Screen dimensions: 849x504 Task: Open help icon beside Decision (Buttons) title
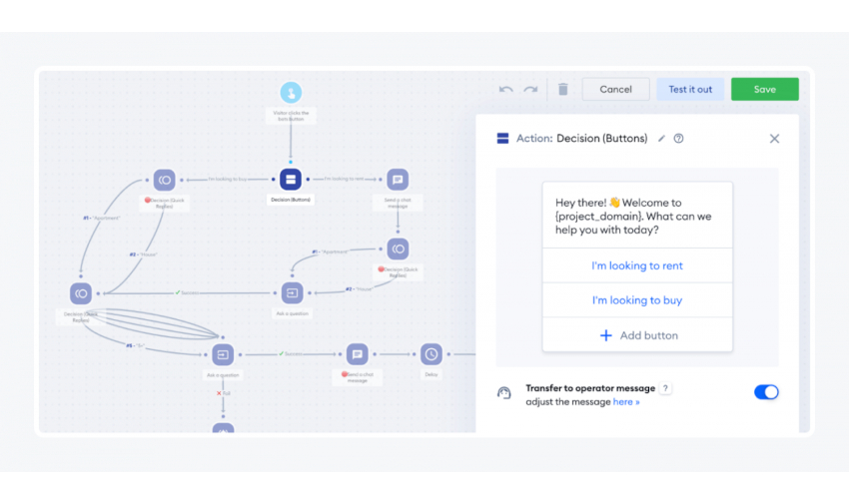[679, 139]
